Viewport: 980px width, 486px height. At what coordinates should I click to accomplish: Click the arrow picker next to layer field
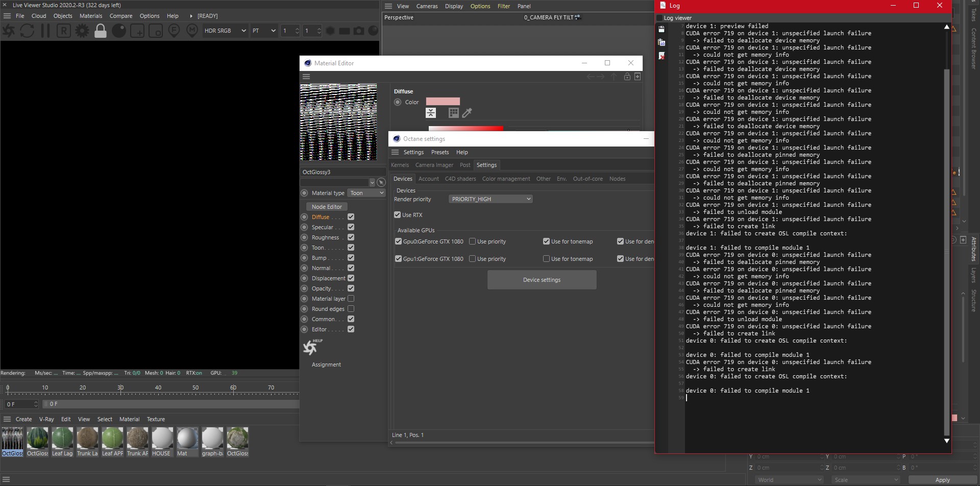click(x=381, y=182)
